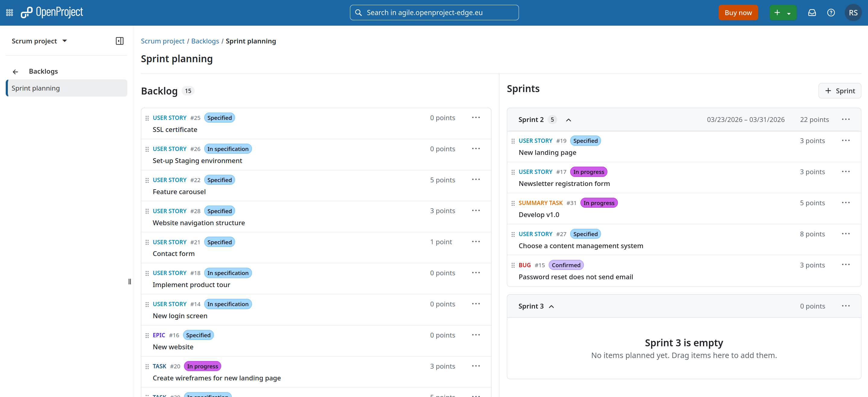
Task: Open the help menu
Action: (x=831, y=12)
